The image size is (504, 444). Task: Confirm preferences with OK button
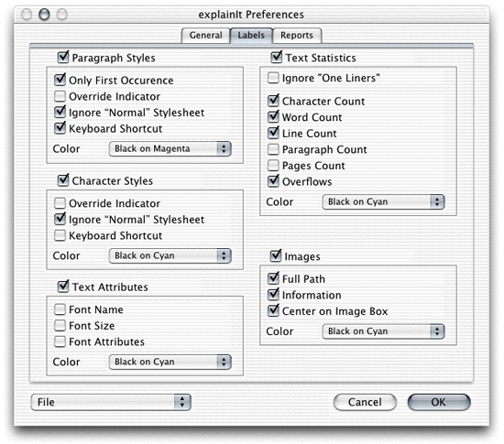439,402
